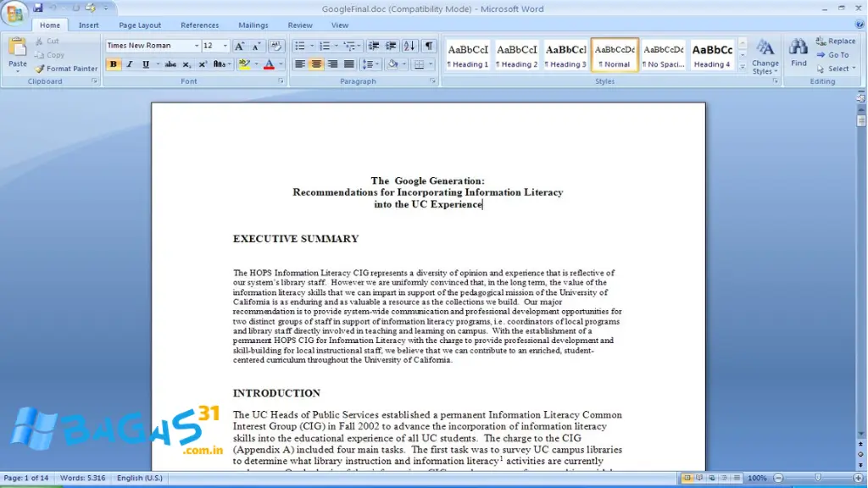Enable left text alignment
The height and width of the screenshot is (488, 868).
click(x=299, y=64)
